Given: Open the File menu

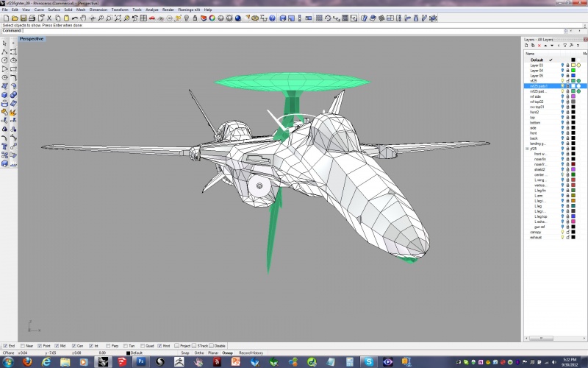Looking at the screenshot, I should 5,10.
